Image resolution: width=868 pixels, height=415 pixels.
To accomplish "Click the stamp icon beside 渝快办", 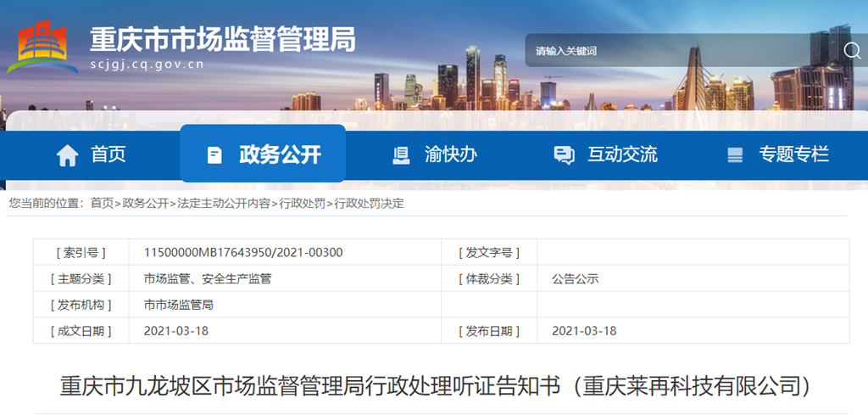I will (401, 155).
